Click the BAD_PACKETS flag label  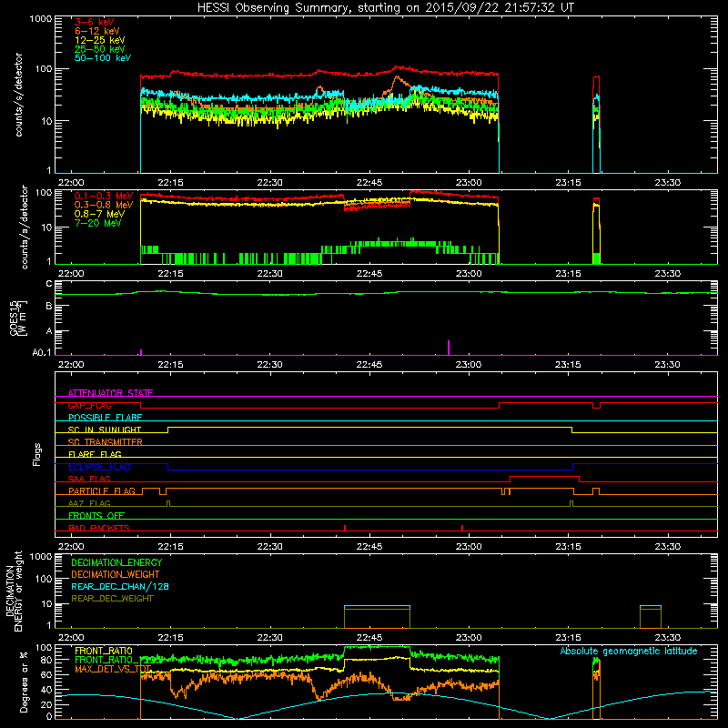(99, 528)
